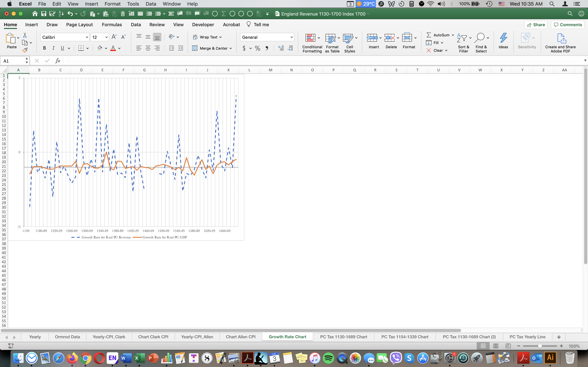Expand the AutoSum dropdown arrow
The image size is (588, 367).
453,35
